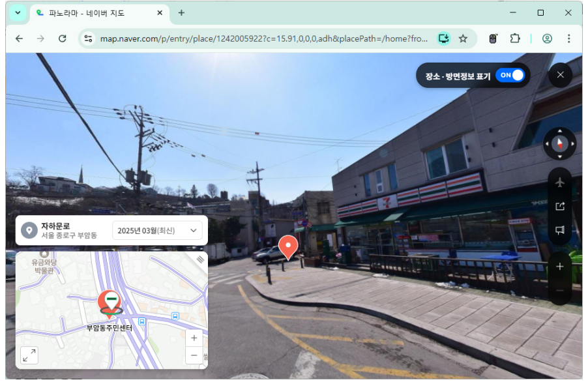Screen dimensions: 588x382
Task: Expand the mini map to full size
Action: coord(29,355)
